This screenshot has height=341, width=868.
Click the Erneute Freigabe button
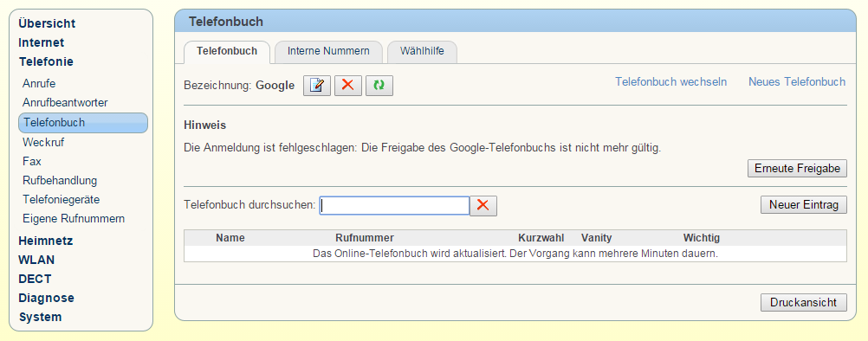[797, 169]
